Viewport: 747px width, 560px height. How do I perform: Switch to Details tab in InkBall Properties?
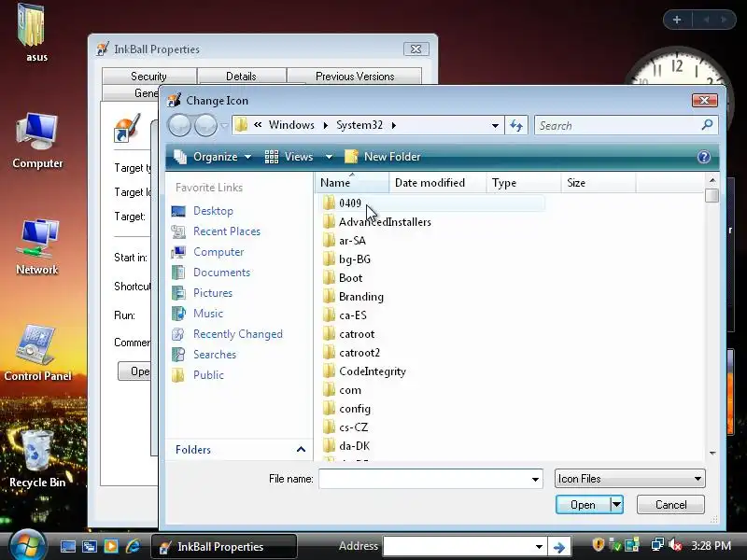click(242, 77)
